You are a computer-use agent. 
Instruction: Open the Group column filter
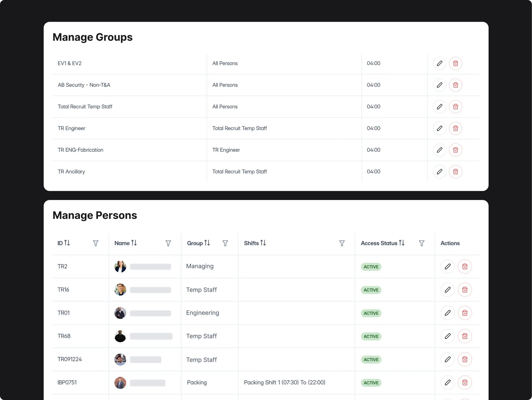coord(225,243)
